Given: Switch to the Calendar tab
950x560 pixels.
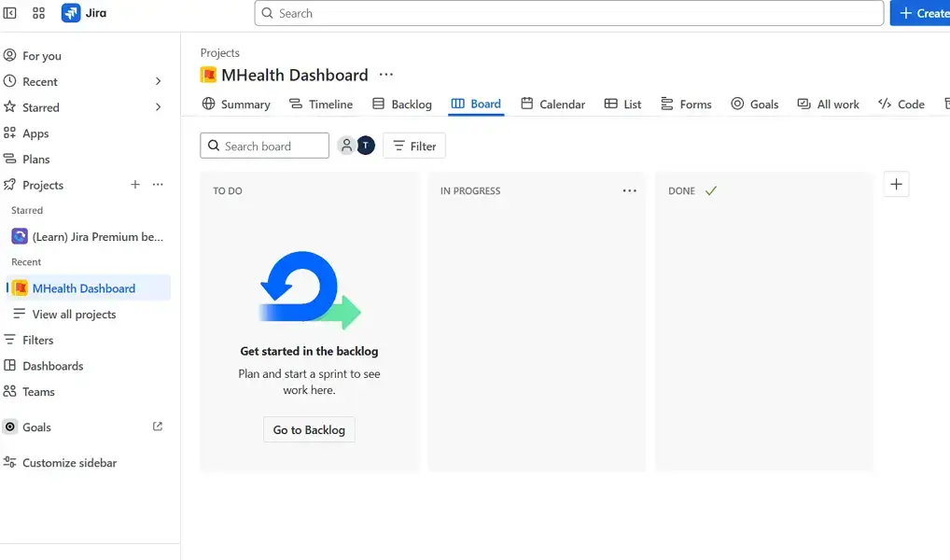Looking at the screenshot, I should click(x=553, y=105).
